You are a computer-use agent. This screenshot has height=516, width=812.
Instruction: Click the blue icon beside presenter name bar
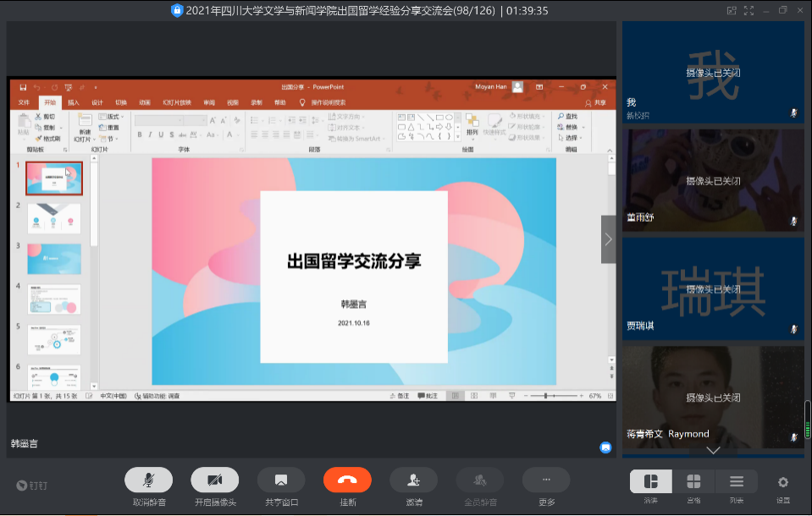(605, 447)
